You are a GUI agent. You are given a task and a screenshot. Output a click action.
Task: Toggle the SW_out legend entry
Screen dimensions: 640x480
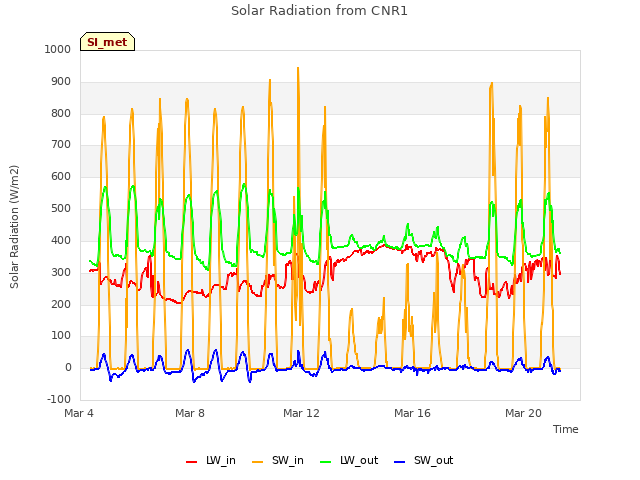pos(424,460)
